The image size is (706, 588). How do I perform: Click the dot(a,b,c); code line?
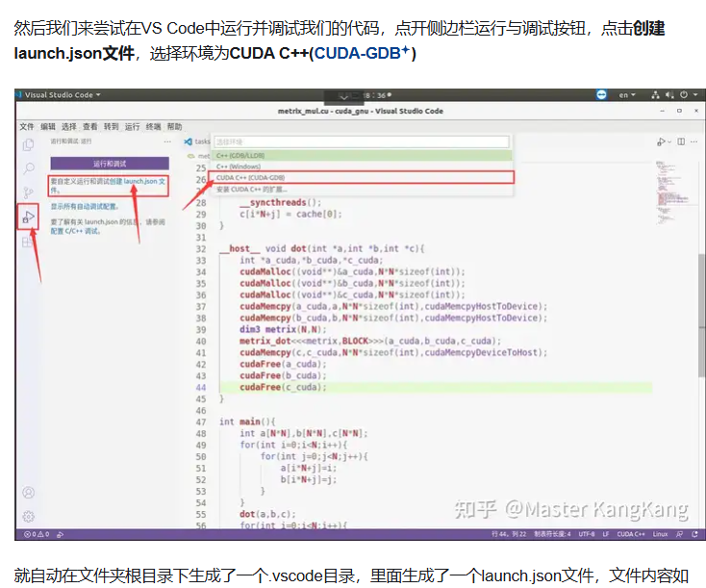[x=268, y=514]
